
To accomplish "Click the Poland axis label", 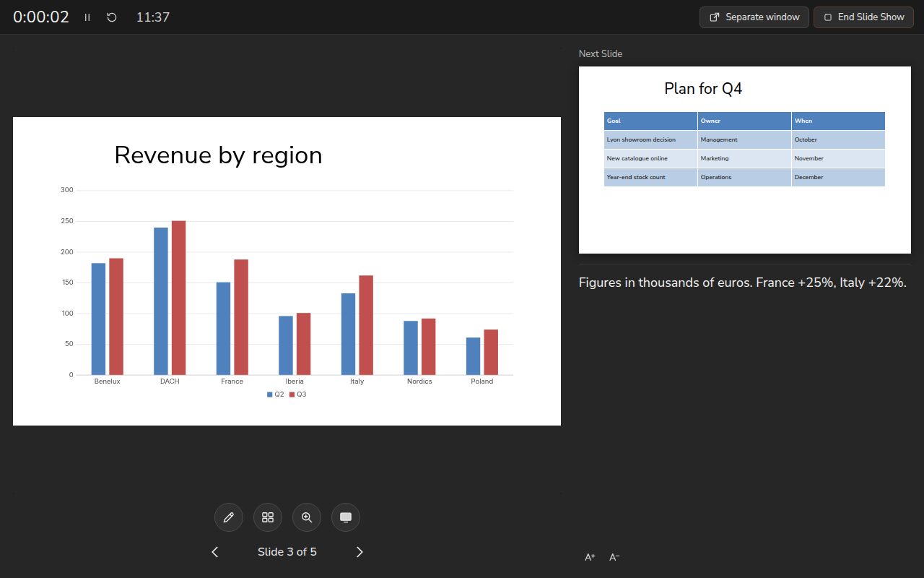I will pos(482,381).
